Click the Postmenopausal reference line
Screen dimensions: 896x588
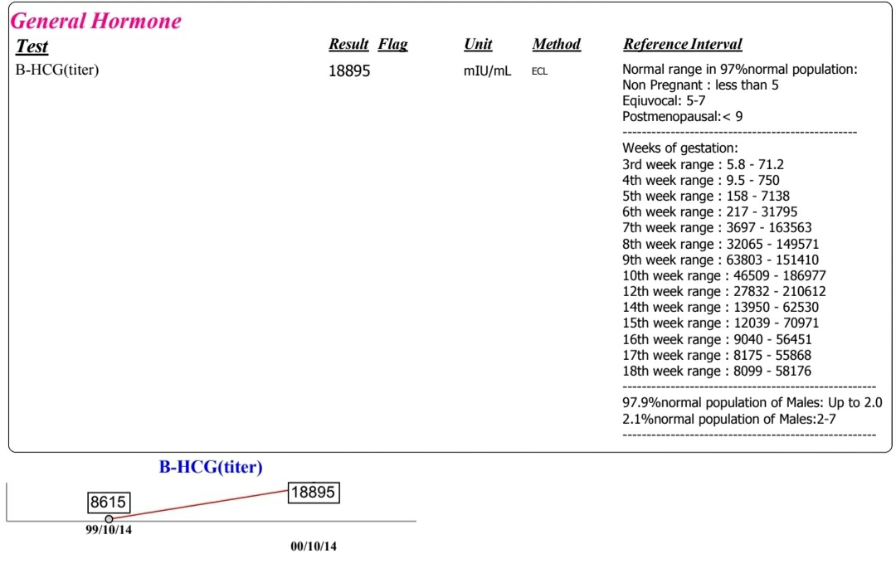click(682, 117)
